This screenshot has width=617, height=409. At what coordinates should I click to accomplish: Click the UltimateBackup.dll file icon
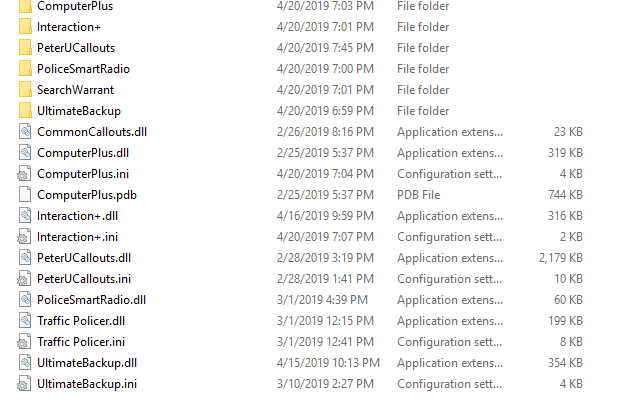(x=25, y=363)
